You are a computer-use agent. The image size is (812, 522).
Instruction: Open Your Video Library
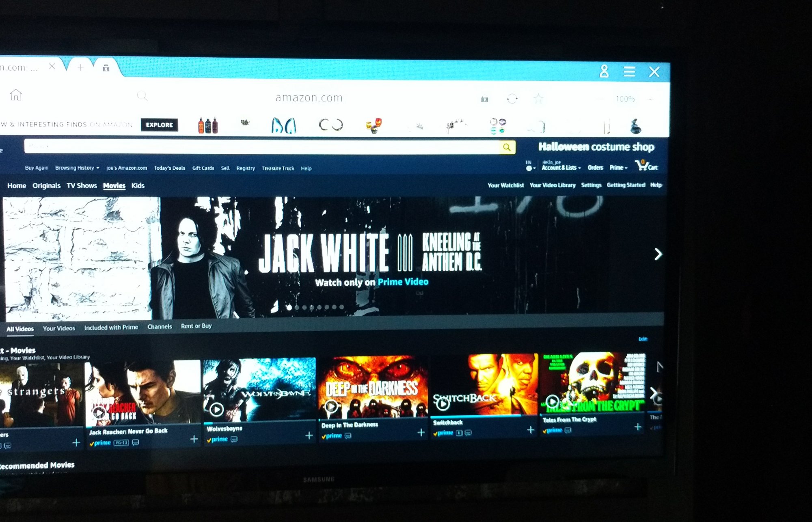[x=553, y=185]
